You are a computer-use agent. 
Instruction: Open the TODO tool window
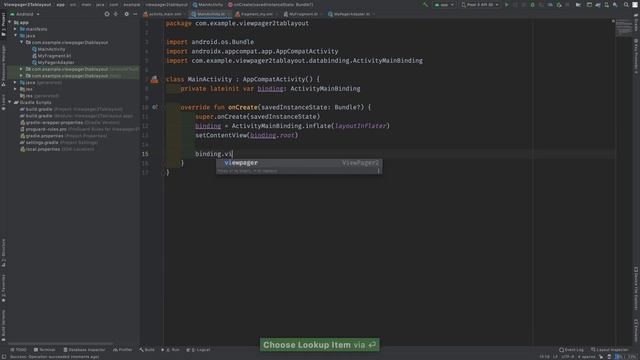tap(18, 350)
